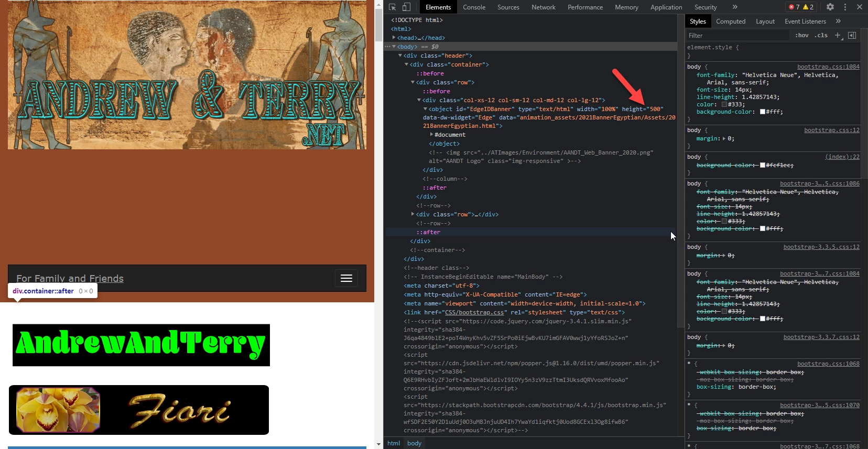Viewport: 868px width, 449px height.
Task: Add a new style rule plus icon
Action: (x=838, y=35)
